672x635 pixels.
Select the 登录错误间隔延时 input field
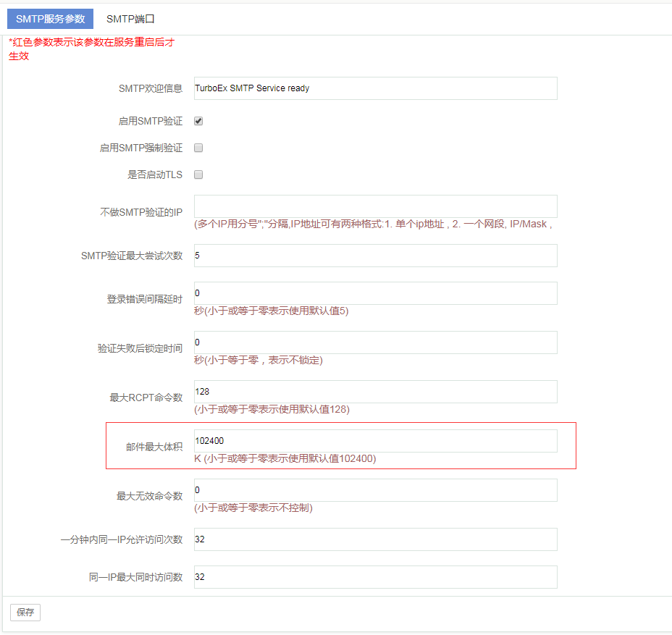(x=375, y=293)
